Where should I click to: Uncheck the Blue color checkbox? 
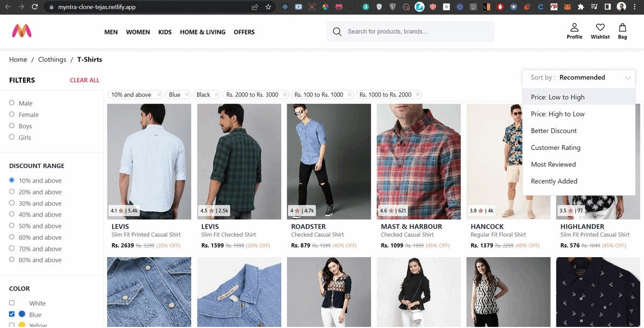pyautogui.click(x=12, y=314)
